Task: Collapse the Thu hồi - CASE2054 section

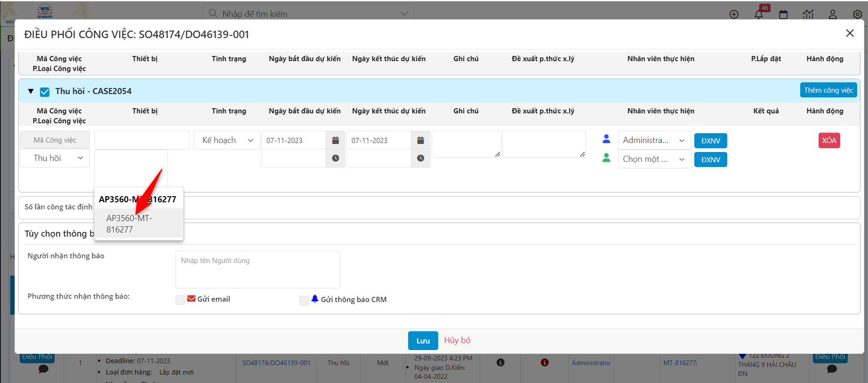Action: [31, 91]
